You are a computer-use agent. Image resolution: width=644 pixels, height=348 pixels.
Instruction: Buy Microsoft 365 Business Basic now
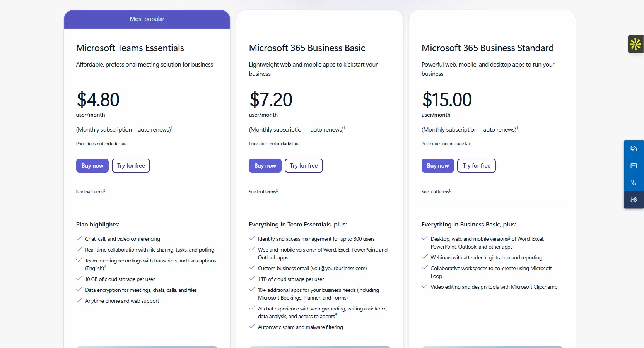[265, 166]
